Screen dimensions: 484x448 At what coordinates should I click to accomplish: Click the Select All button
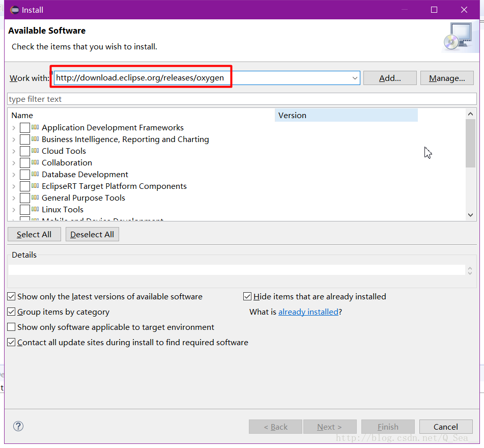click(34, 234)
